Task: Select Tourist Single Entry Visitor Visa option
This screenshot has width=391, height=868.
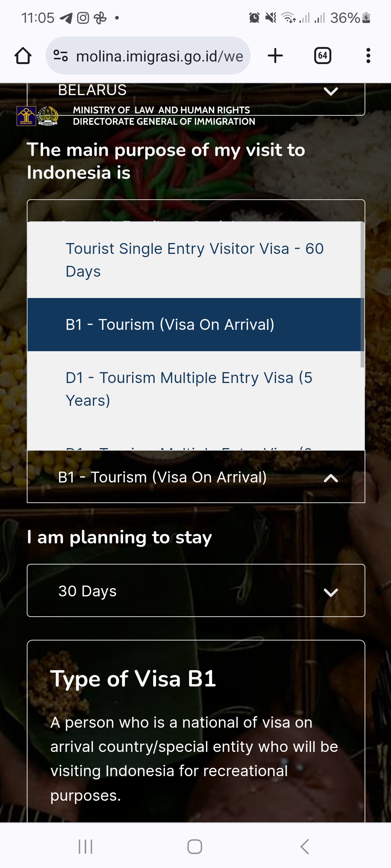Action: (x=194, y=260)
